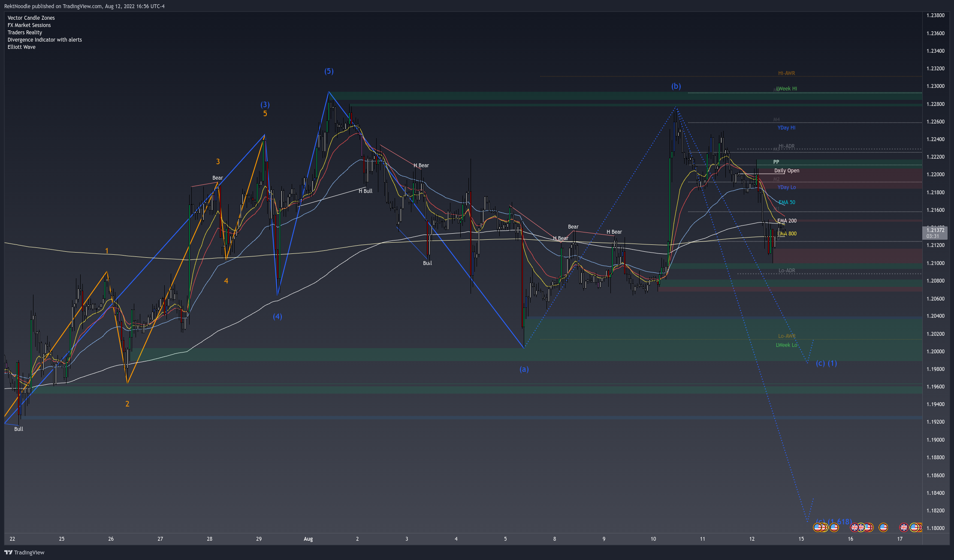Viewport: 954px width, 560px height.
Task: Click the blue (4) wave label
Action: click(x=278, y=316)
